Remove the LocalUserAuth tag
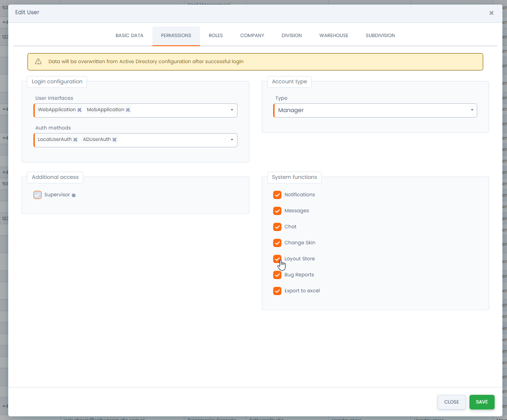Image resolution: width=507 pixels, height=420 pixels. click(x=76, y=140)
